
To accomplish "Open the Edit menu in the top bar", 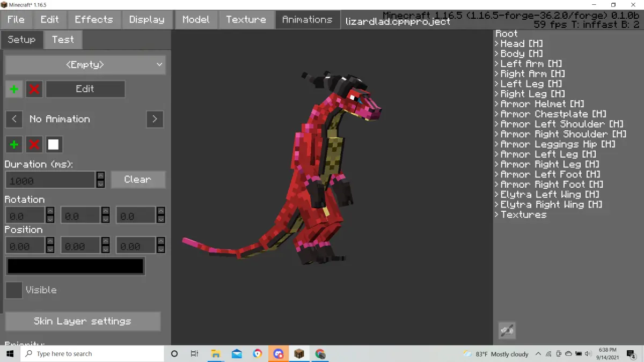I will click(50, 19).
